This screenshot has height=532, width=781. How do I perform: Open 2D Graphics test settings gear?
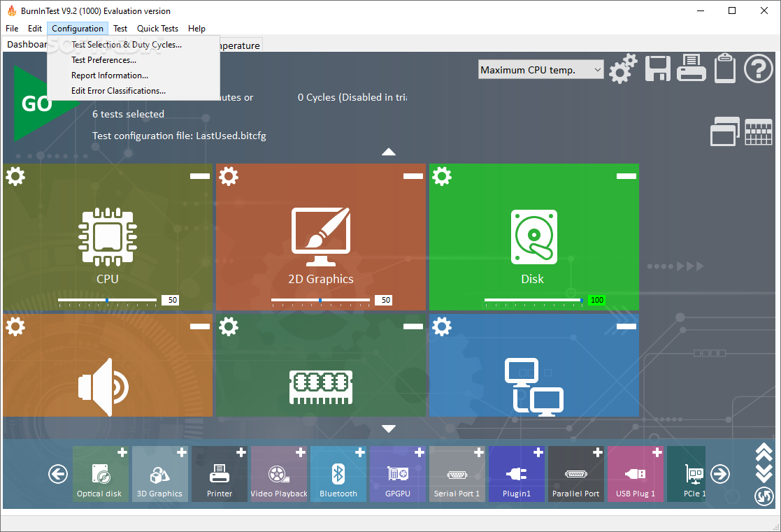pos(229,176)
